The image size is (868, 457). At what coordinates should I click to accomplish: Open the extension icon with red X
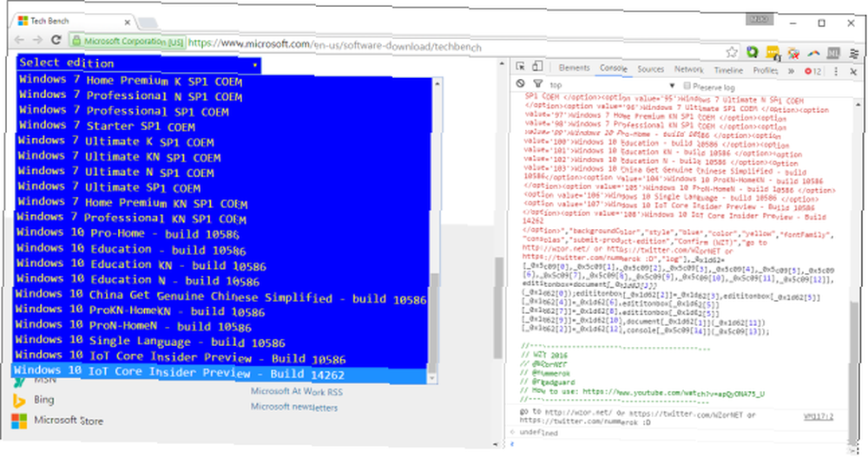tap(793, 53)
